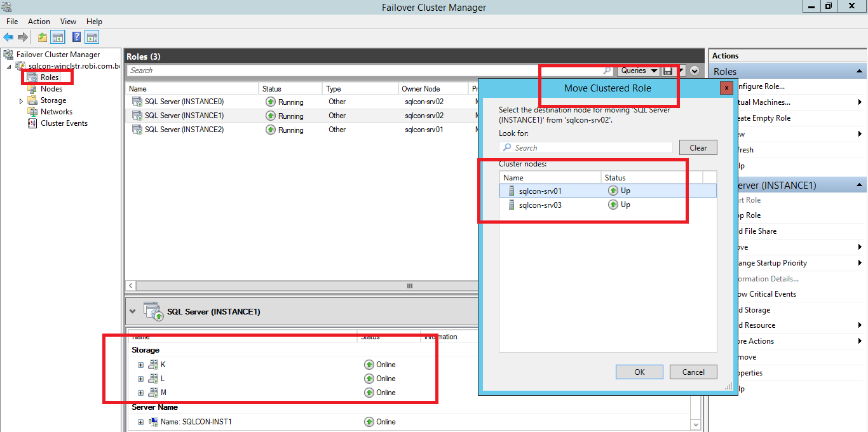Viewport: 868px width, 432px height.
Task: Click the Up status icon for sqlcon-srv01
Action: point(613,191)
